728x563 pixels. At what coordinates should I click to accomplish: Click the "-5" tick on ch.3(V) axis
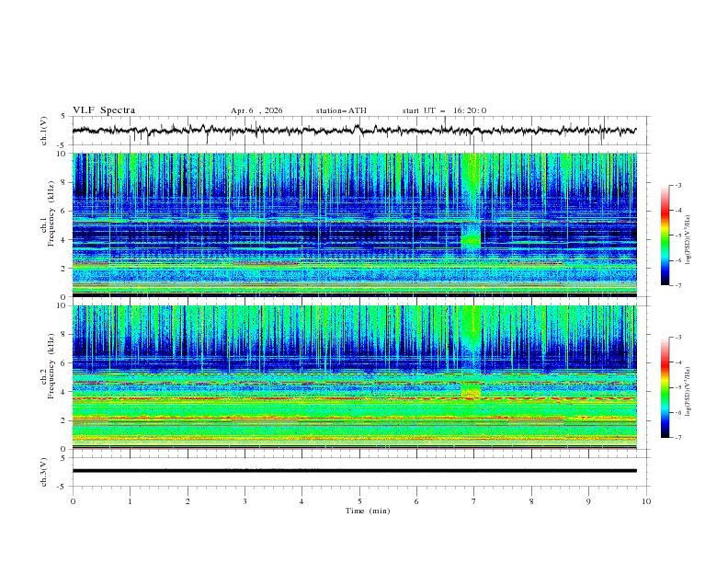point(63,487)
